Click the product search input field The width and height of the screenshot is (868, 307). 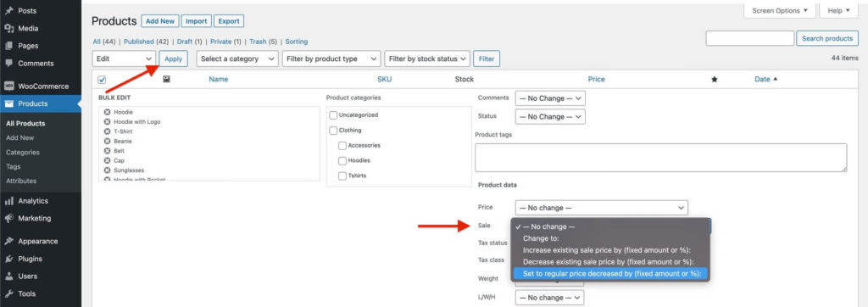(749, 39)
